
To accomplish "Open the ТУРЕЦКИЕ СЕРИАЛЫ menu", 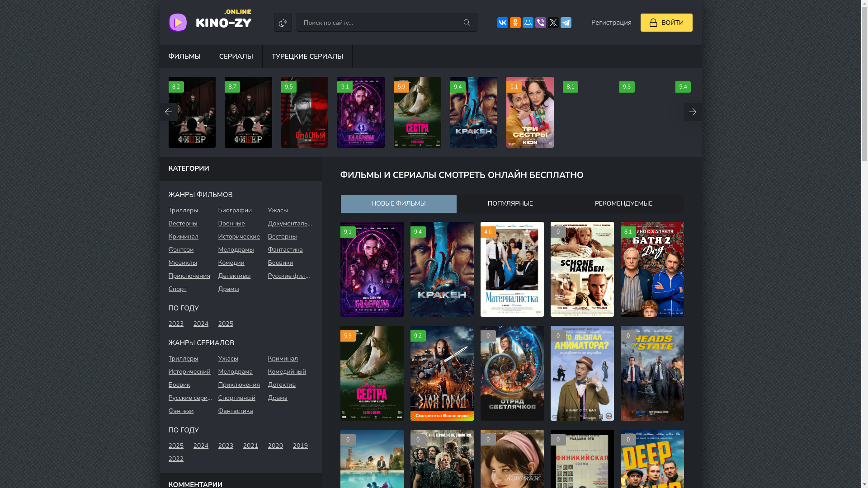I will click(x=307, y=56).
